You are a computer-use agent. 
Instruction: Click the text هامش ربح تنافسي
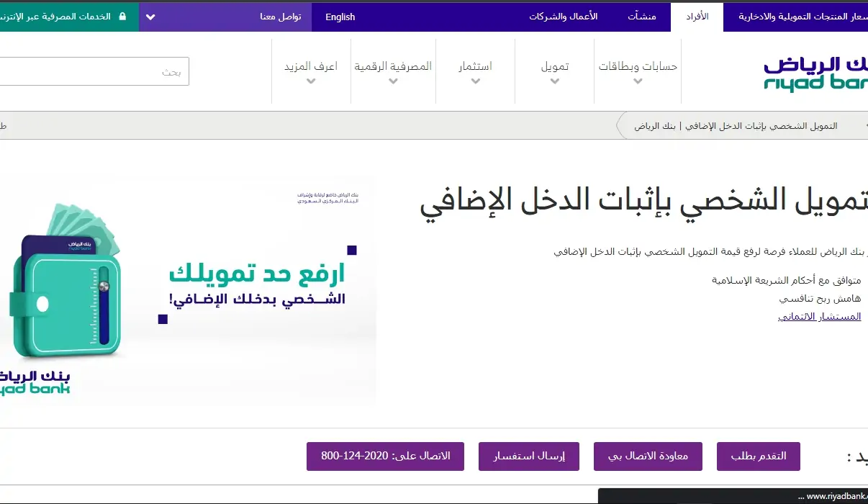click(x=820, y=298)
